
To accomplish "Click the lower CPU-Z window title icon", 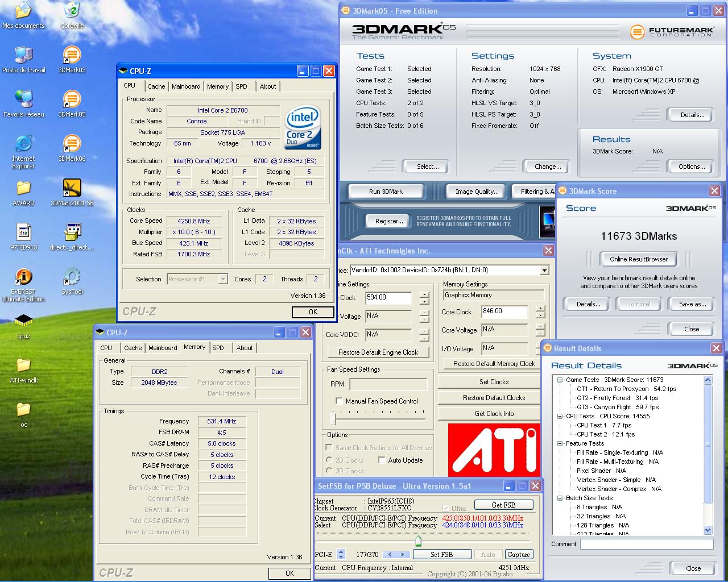I will 100,332.
